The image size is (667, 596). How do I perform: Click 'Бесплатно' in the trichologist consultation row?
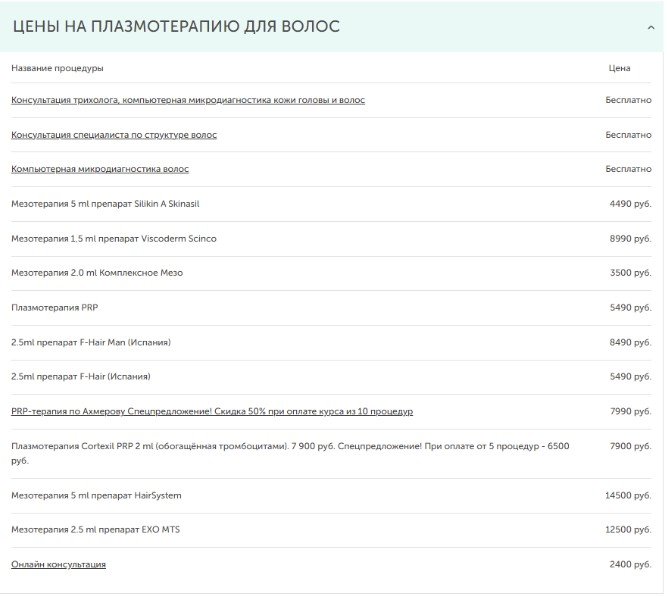coord(628,100)
